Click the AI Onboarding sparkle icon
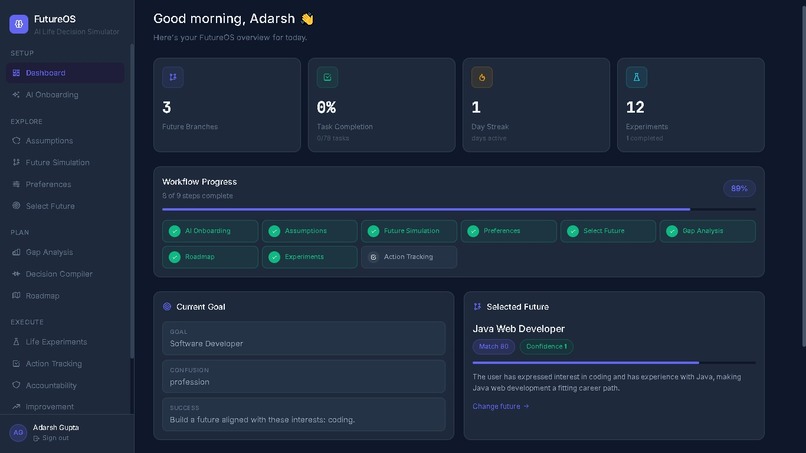Image resolution: width=806 pixels, height=453 pixels. (x=16, y=95)
